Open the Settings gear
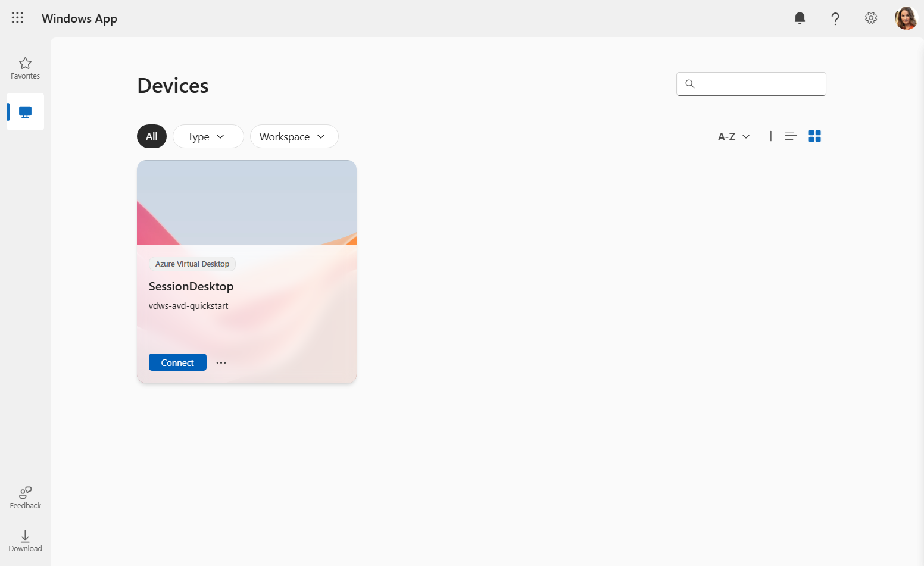Viewport: 924px width, 566px height. (870, 18)
